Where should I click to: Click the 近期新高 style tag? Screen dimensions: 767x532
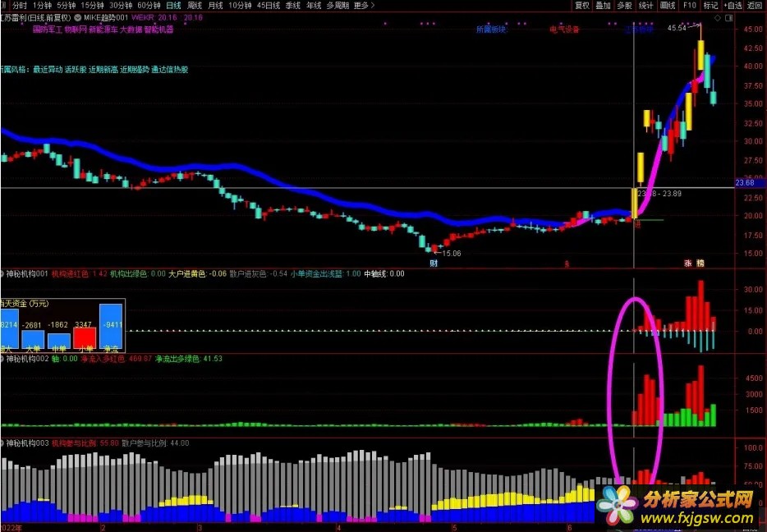pyautogui.click(x=103, y=70)
